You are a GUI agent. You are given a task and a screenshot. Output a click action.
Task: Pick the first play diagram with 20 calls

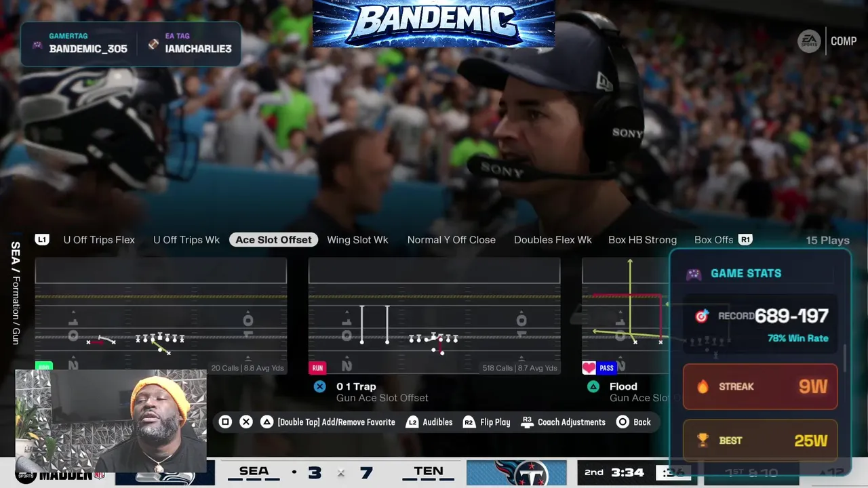pyautogui.click(x=161, y=316)
